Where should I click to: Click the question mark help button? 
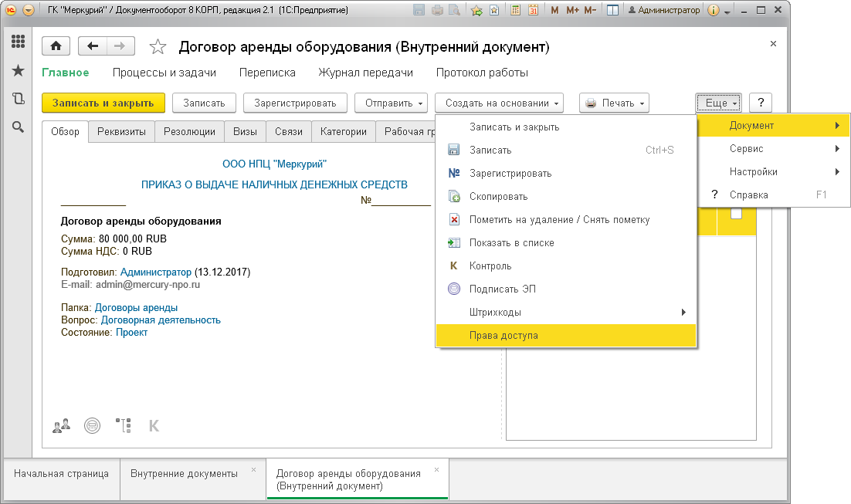coord(761,103)
